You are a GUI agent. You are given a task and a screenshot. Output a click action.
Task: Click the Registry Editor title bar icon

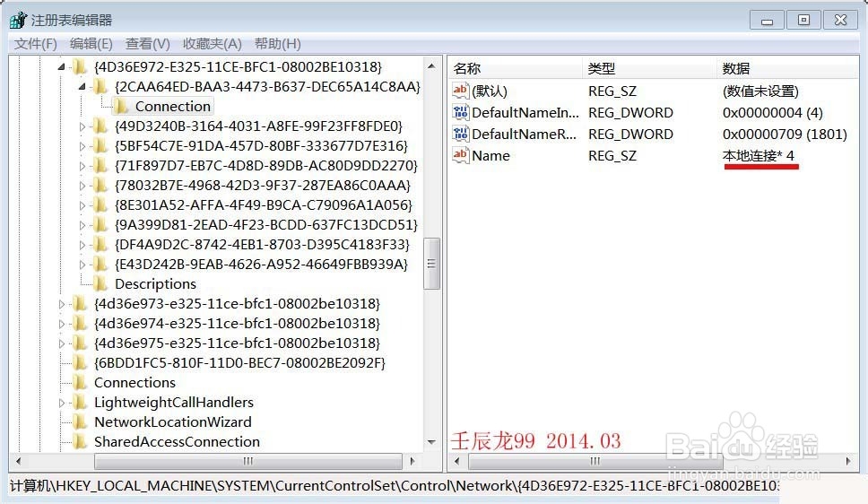18,21
